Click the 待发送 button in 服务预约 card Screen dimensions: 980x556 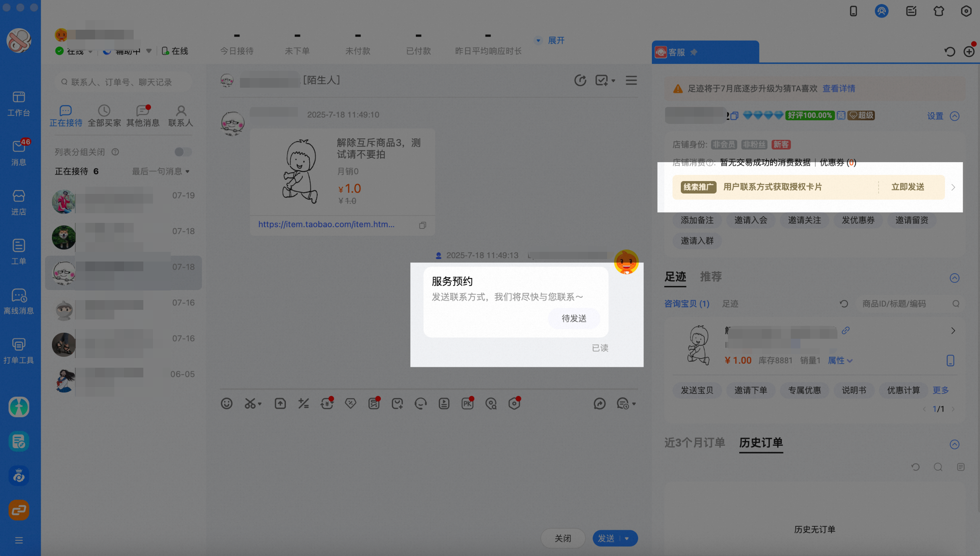574,319
